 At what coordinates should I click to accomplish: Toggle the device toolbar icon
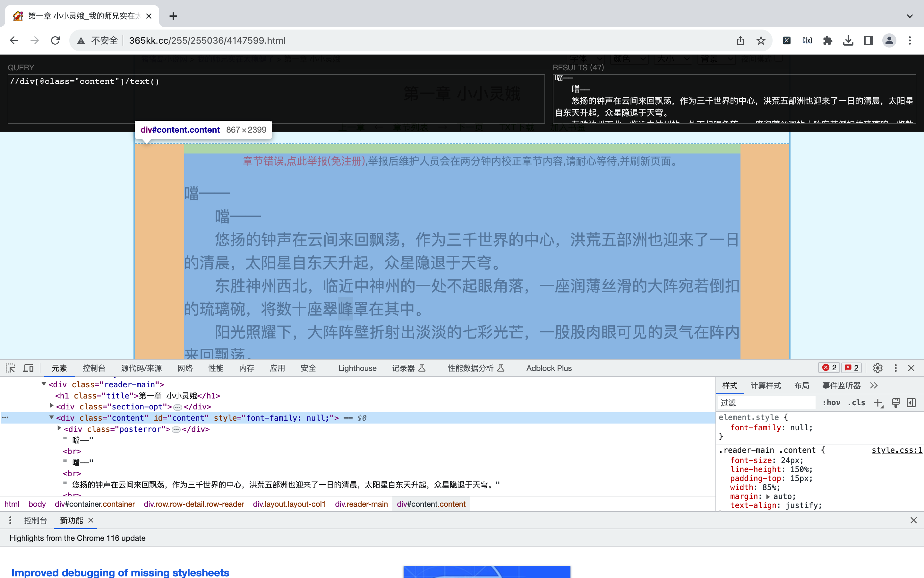click(28, 368)
